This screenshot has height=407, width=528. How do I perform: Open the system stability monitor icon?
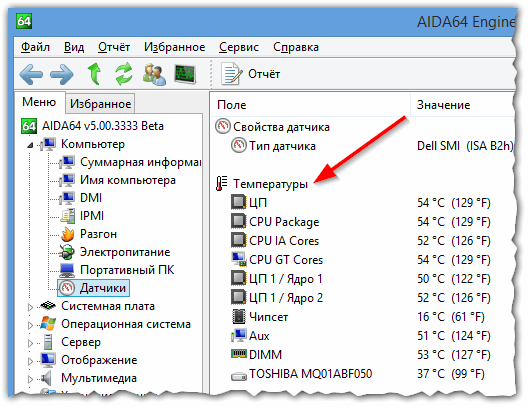[185, 74]
